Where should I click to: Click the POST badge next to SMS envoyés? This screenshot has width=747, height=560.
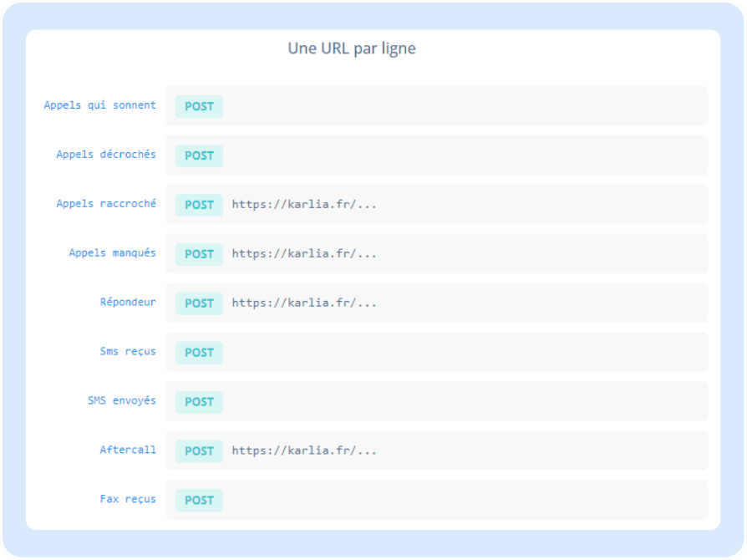(x=199, y=402)
